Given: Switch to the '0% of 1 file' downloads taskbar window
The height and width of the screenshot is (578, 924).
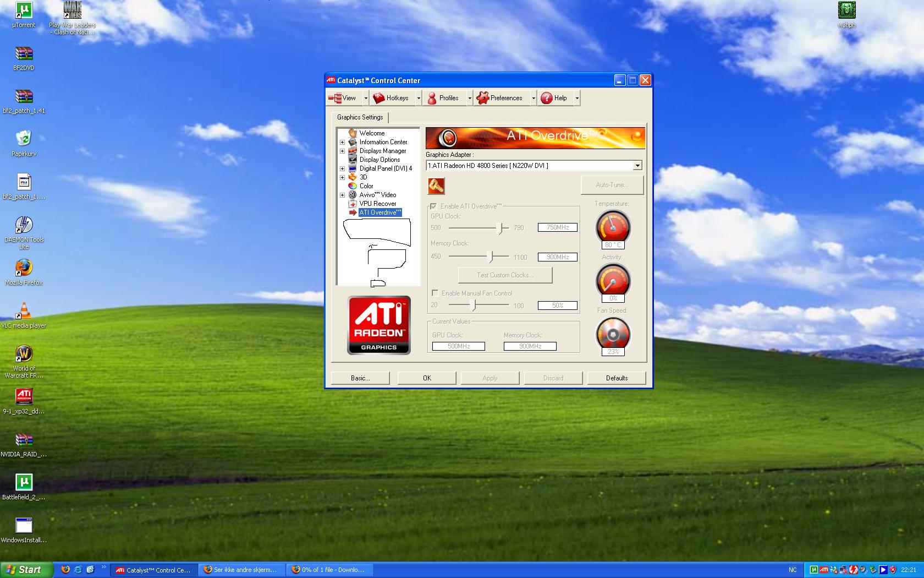Looking at the screenshot, I should click(329, 570).
